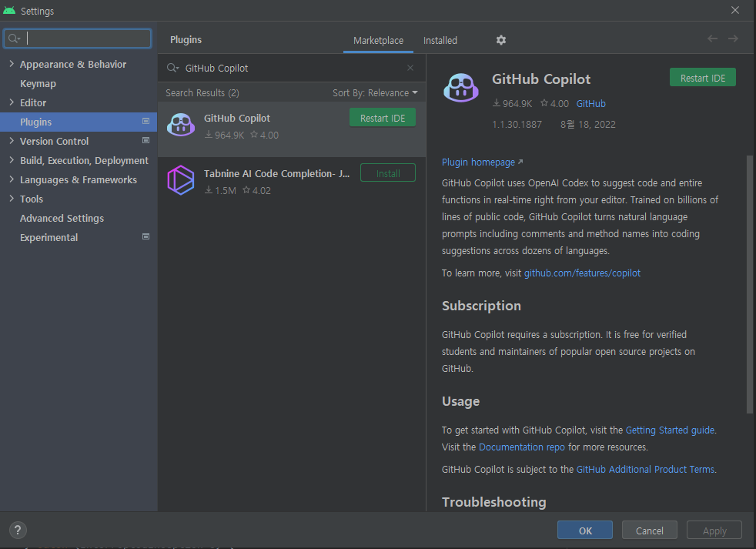Select the GitHub Copilot result title
756x549 pixels.
click(x=237, y=119)
